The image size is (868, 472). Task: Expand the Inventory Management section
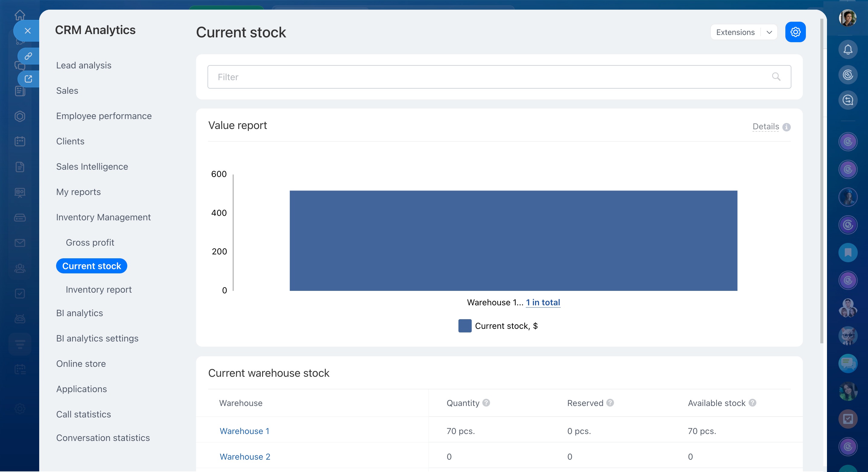103,217
